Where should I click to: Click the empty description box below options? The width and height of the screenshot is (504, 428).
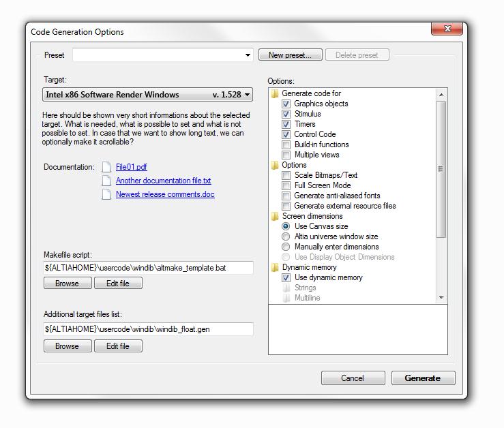point(358,330)
